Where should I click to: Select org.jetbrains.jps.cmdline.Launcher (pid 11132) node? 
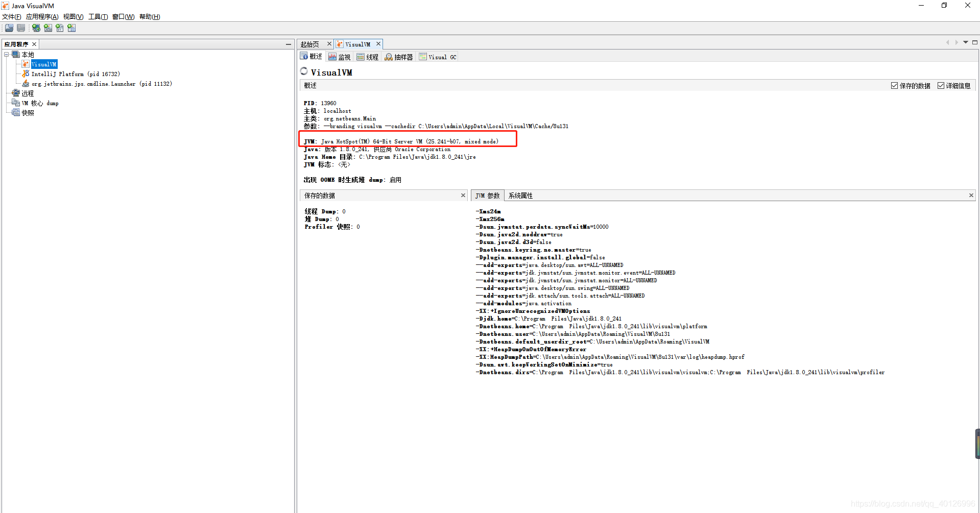[102, 84]
